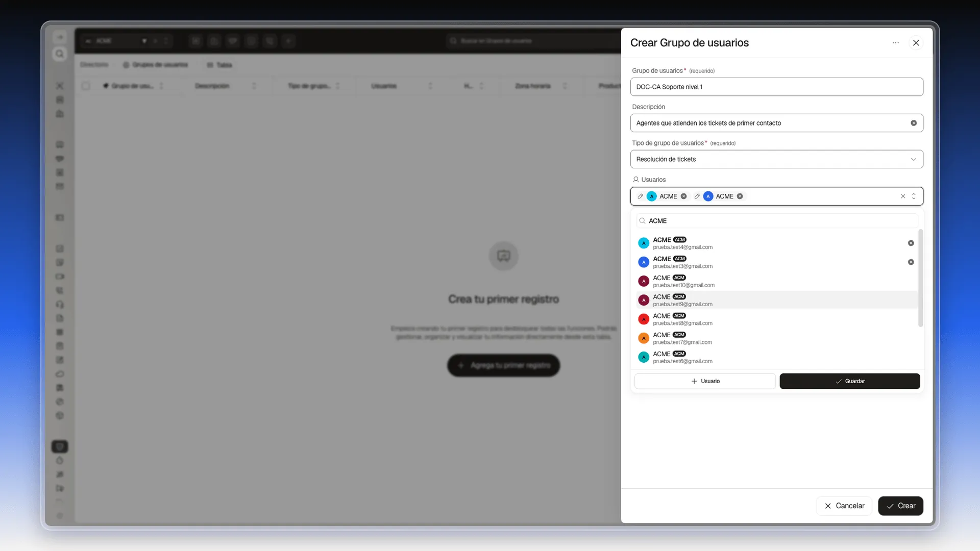Add a new user with + Usuario button
This screenshot has height=551, width=980.
click(705, 381)
